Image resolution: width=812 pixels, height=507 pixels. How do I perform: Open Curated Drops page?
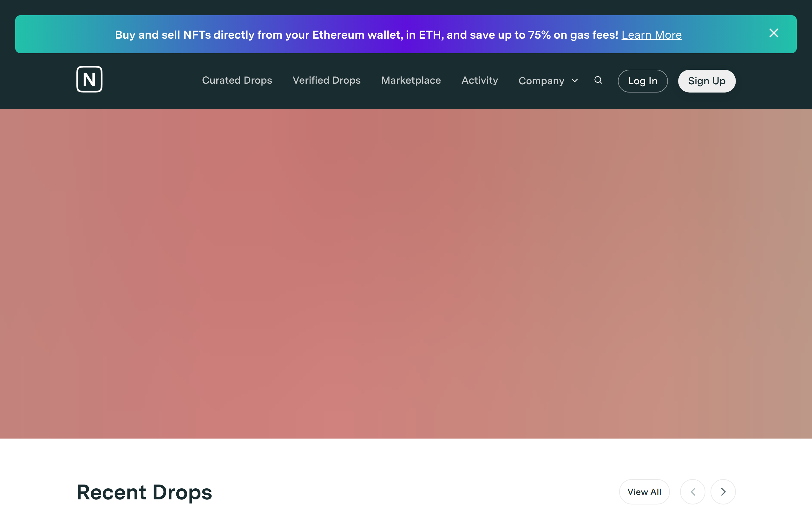coord(237,80)
